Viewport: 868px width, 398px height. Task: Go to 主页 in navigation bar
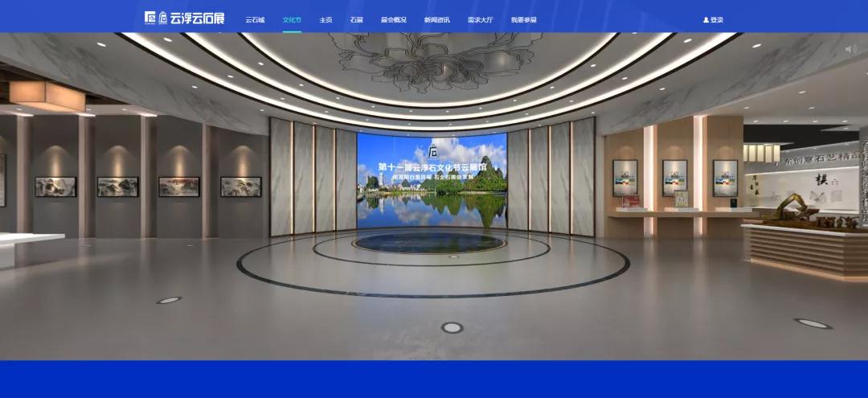tap(325, 20)
